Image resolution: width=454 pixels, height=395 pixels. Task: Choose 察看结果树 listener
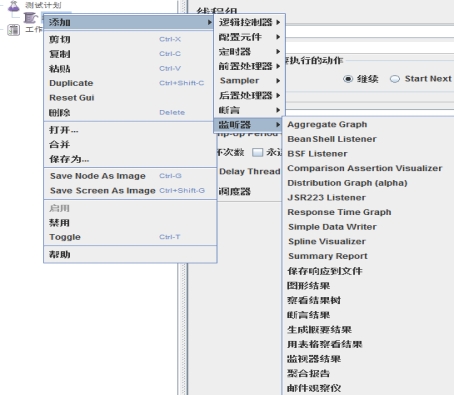pyautogui.click(x=314, y=300)
